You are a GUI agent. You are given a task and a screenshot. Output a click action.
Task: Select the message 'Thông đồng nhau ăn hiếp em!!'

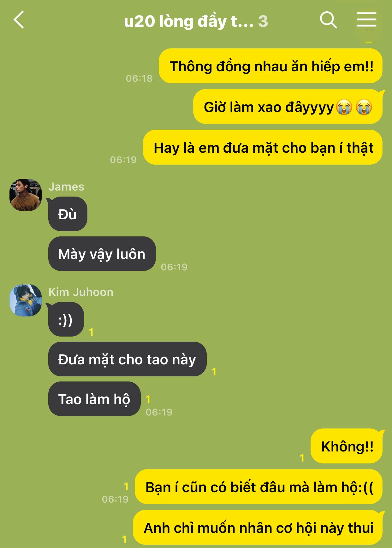pyautogui.click(x=270, y=66)
